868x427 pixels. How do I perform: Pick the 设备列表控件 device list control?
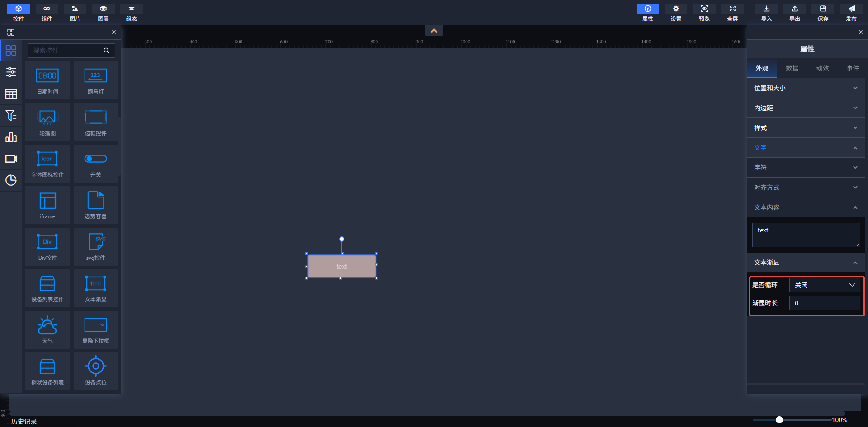click(x=47, y=288)
